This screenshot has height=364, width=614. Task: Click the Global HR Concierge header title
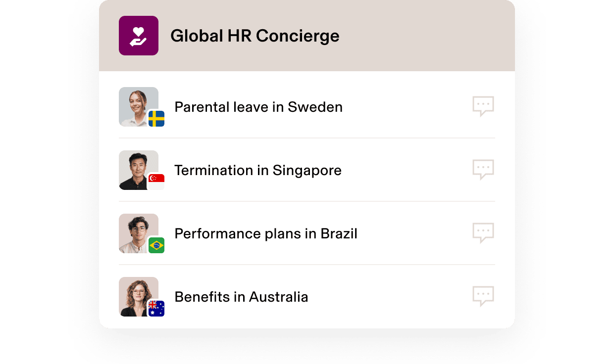click(256, 36)
